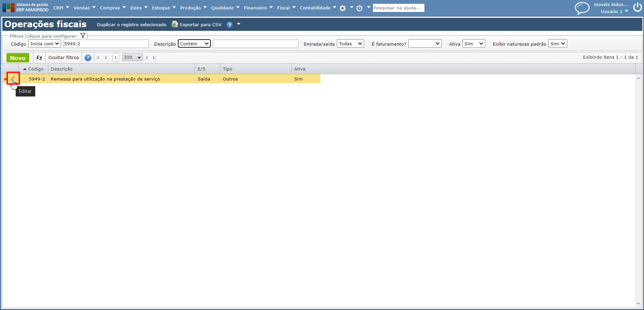
Task: Edit record 5949-2 with the pencil icon
Action: coord(13,79)
